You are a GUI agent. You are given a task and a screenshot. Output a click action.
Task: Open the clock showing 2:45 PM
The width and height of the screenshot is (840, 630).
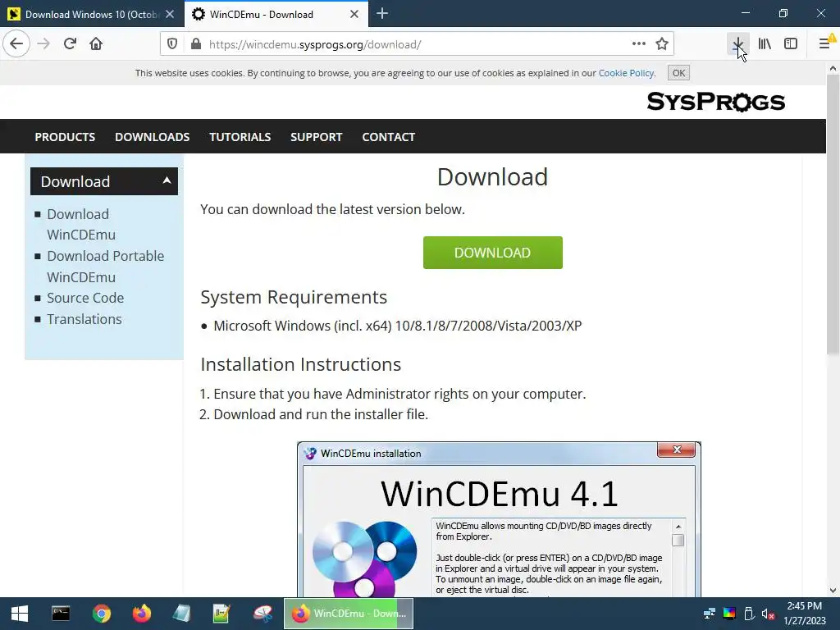pos(804,614)
